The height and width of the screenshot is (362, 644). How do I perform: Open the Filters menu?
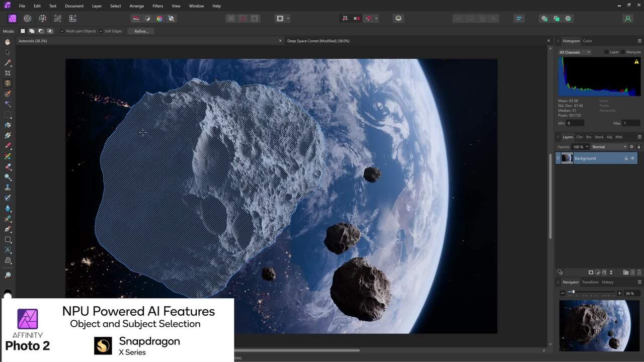(157, 6)
